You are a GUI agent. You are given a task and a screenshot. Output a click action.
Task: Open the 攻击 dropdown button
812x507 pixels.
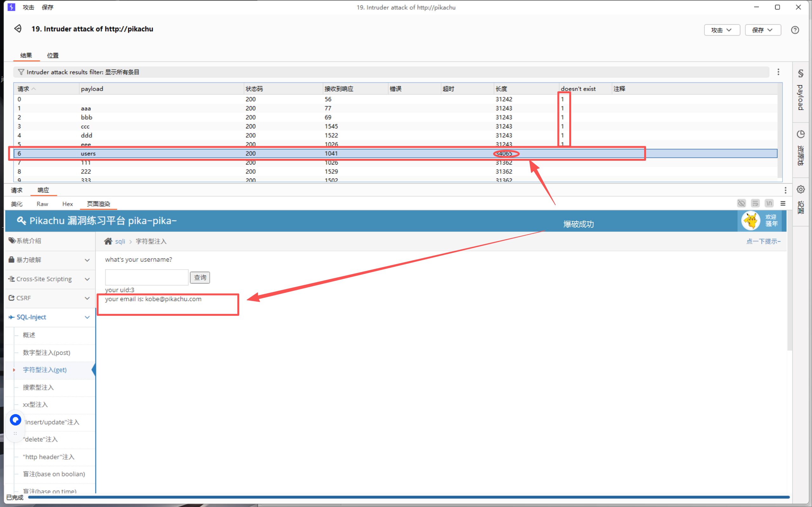point(722,30)
